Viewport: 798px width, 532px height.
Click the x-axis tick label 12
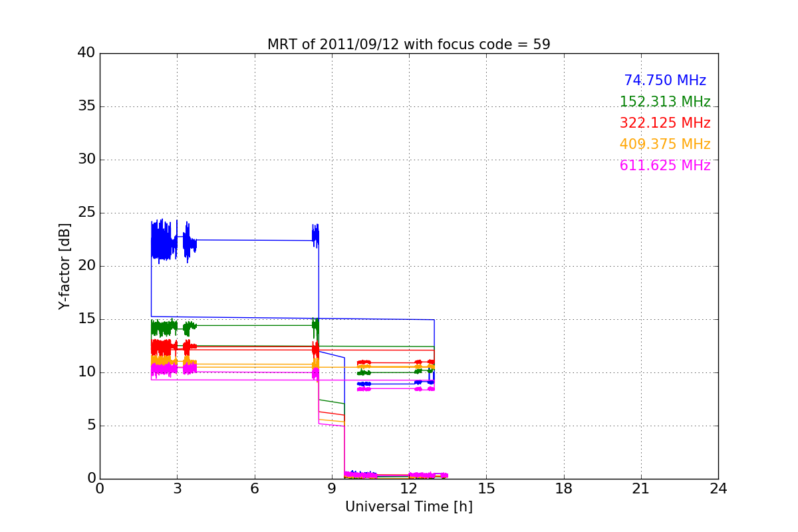point(409,489)
